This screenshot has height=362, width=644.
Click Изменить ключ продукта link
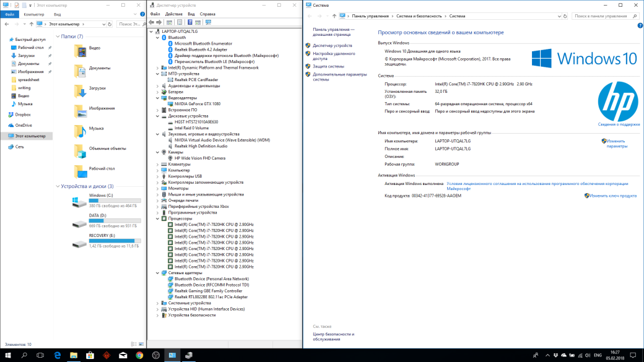click(x=613, y=196)
